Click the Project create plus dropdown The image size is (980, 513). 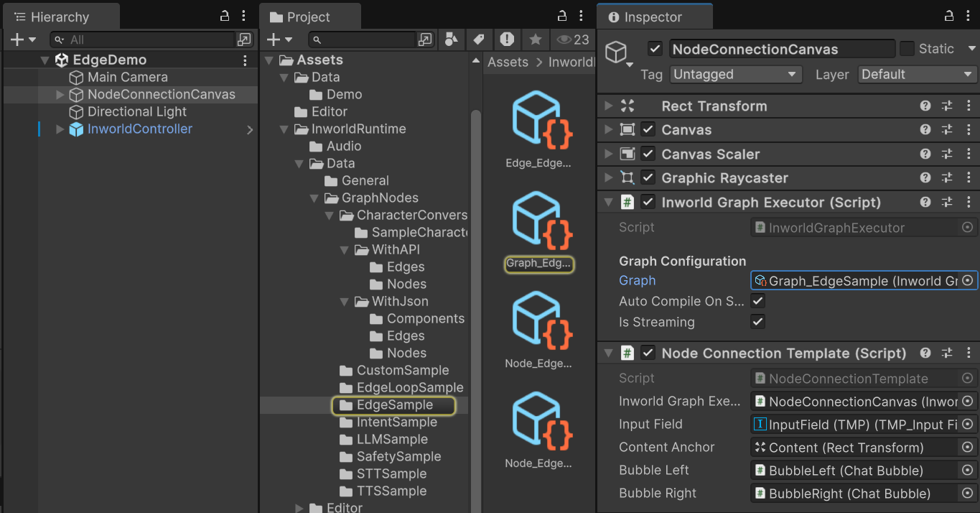tap(279, 40)
